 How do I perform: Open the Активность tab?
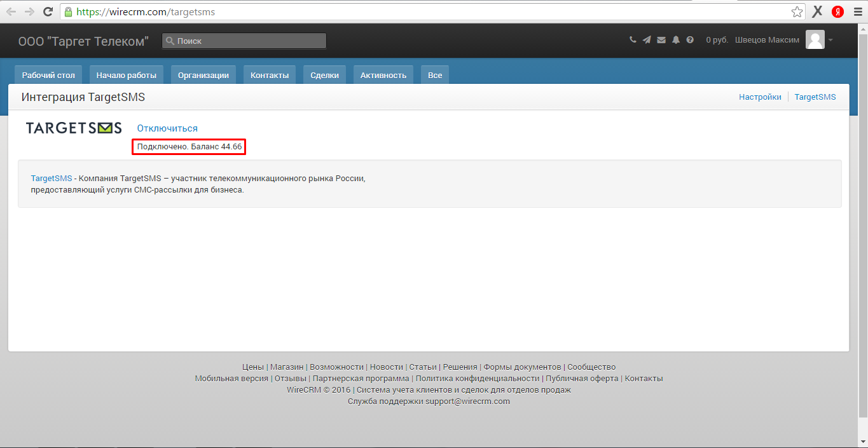pos(383,75)
